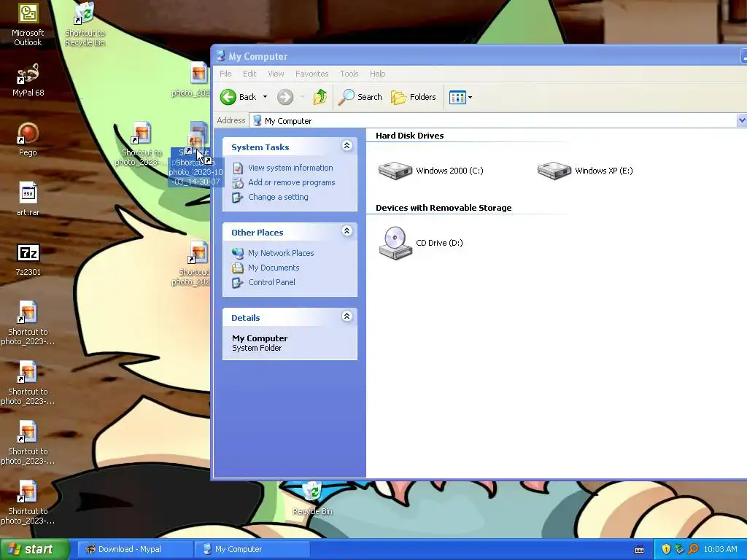Screen dimensions: 747x560
Task: Toggle the Folders pane button
Action: 414,97
